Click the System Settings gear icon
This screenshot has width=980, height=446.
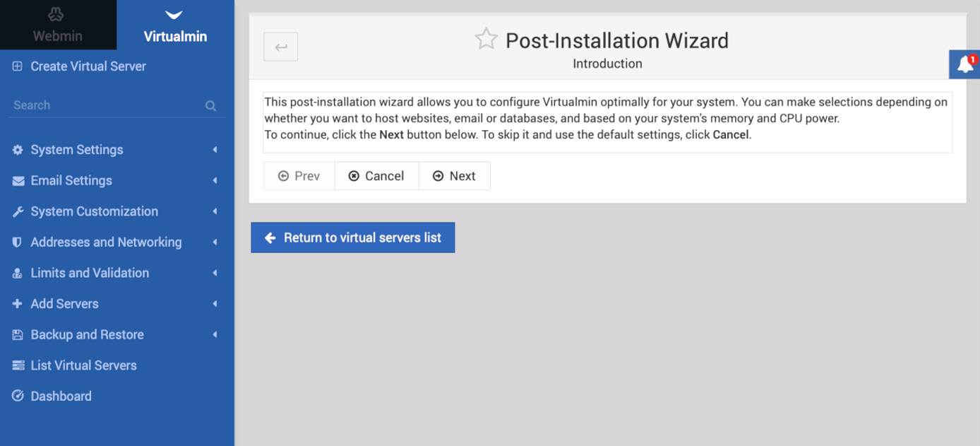17,150
